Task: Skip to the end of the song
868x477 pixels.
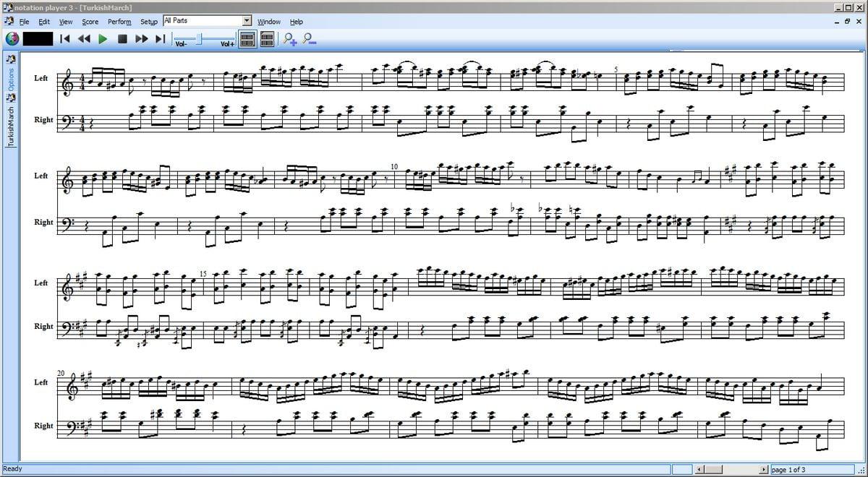Action: tap(161, 38)
